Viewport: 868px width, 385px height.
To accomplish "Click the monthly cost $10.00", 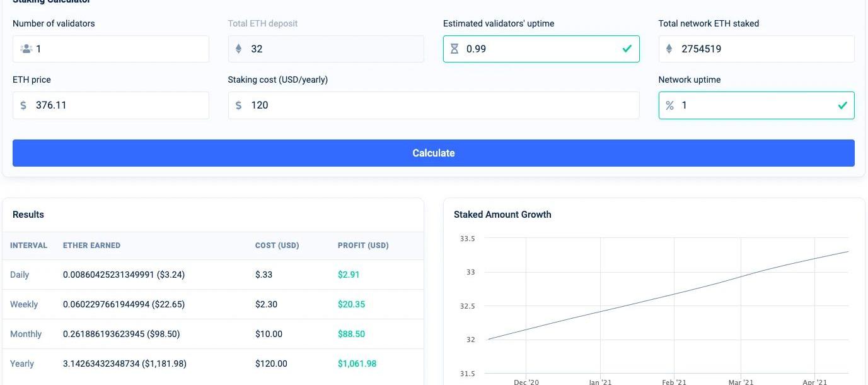I will click(269, 334).
